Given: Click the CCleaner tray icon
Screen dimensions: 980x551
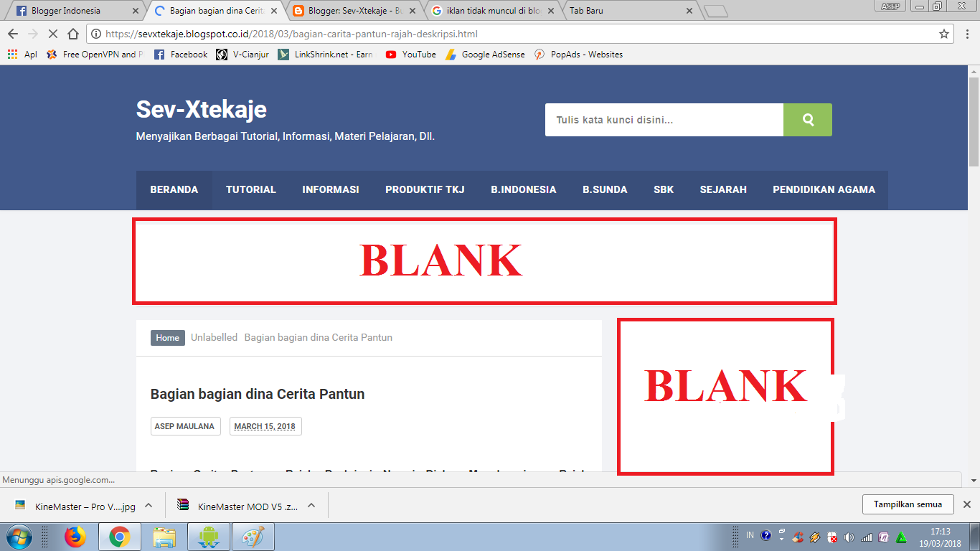Looking at the screenshot, I should (x=798, y=537).
